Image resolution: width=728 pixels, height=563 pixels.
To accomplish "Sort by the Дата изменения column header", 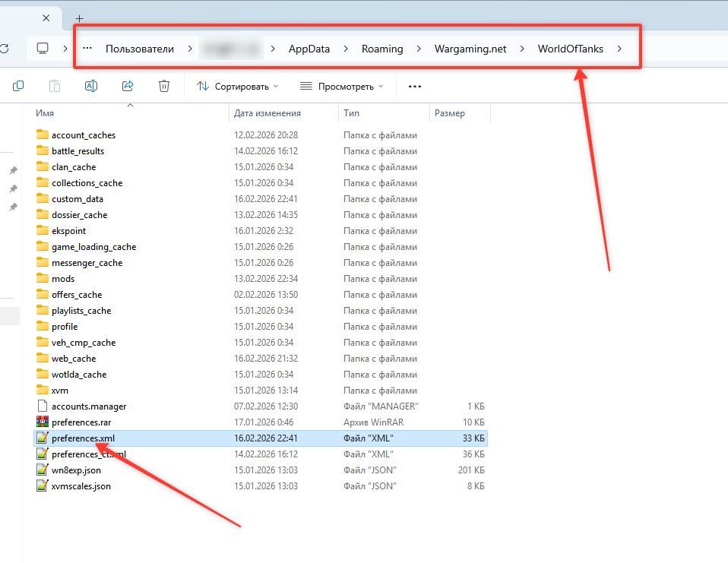I will pyautogui.click(x=267, y=113).
